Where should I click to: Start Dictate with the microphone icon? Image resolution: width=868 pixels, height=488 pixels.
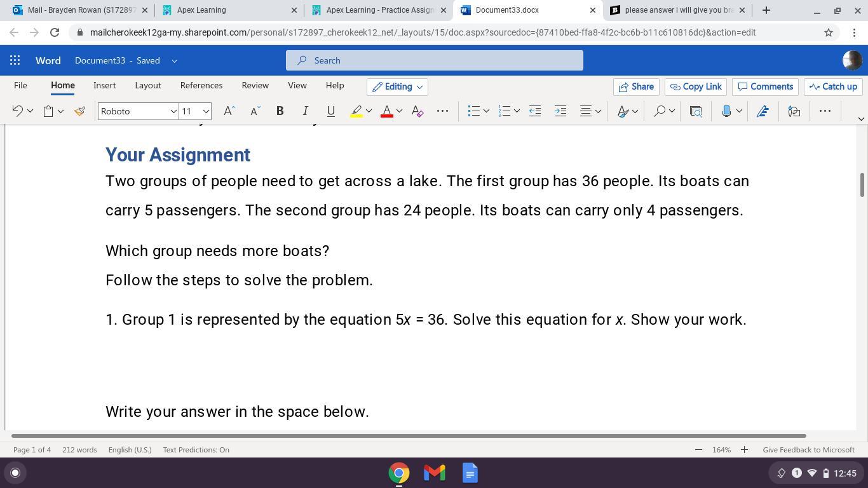pyautogui.click(x=726, y=111)
